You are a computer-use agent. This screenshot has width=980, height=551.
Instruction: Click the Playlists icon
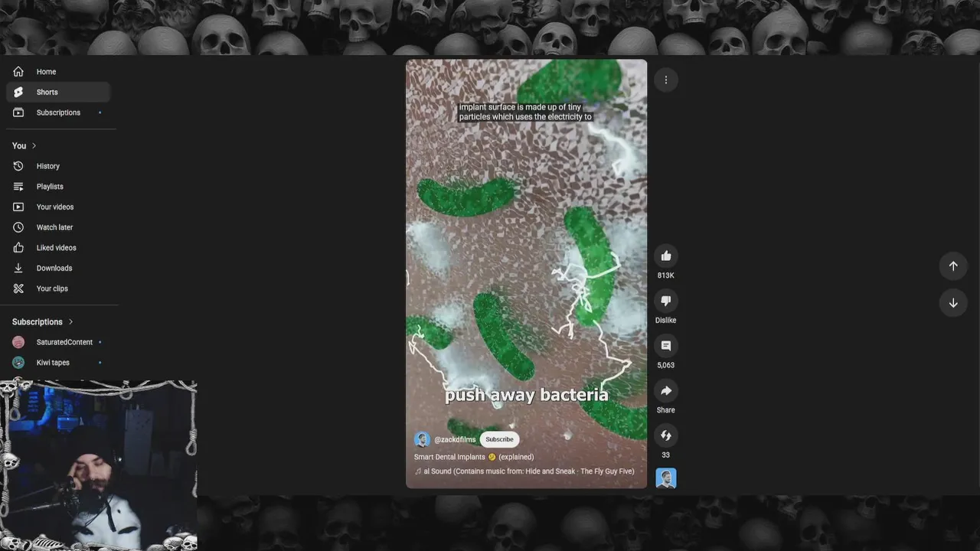pos(18,187)
